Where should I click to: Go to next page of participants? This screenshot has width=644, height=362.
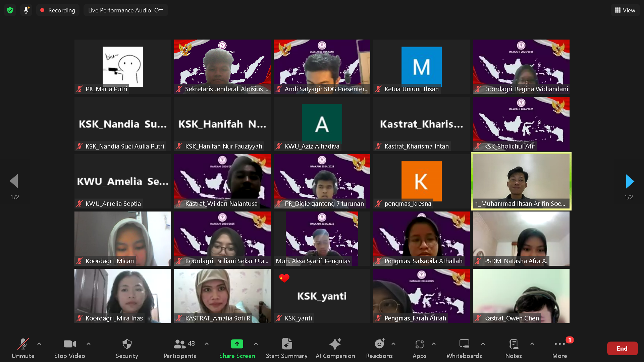click(630, 181)
